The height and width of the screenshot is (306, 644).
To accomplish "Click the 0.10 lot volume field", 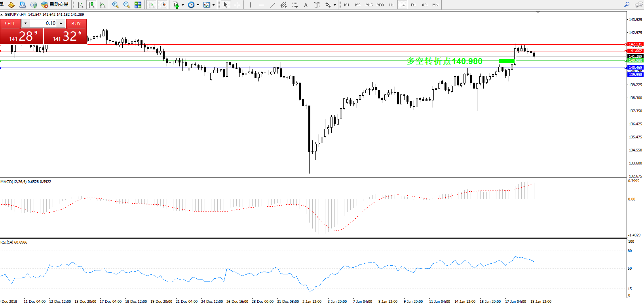I will (x=44, y=23).
